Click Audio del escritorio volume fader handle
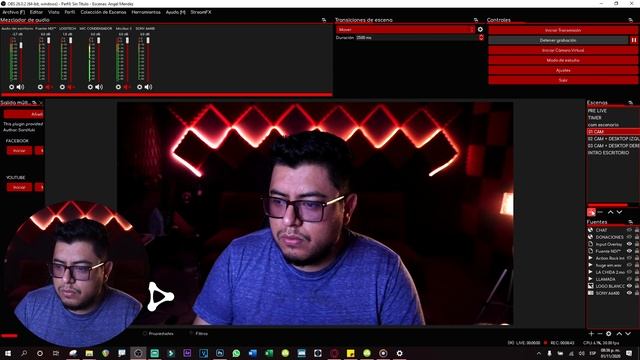 21,45
